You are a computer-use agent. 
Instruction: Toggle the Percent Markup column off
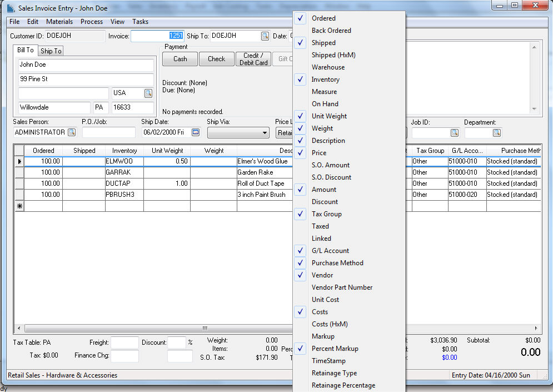[335, 349]
